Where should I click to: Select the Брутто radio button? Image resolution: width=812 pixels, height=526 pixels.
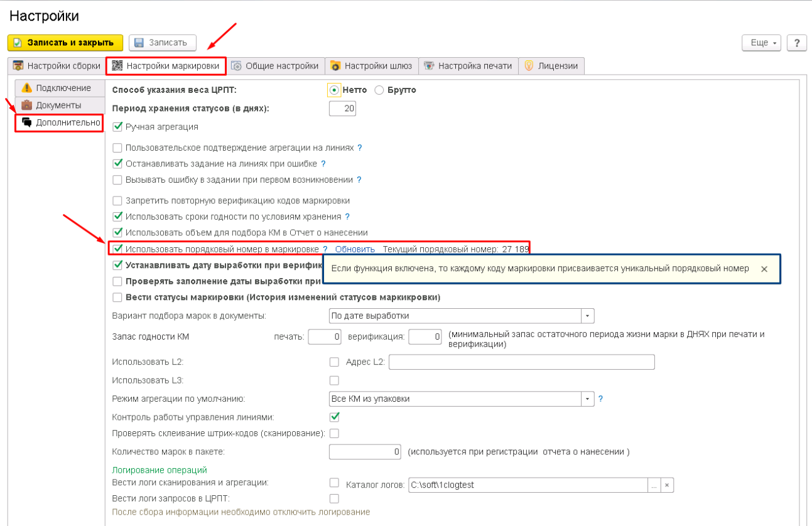(x=379, y=90)
